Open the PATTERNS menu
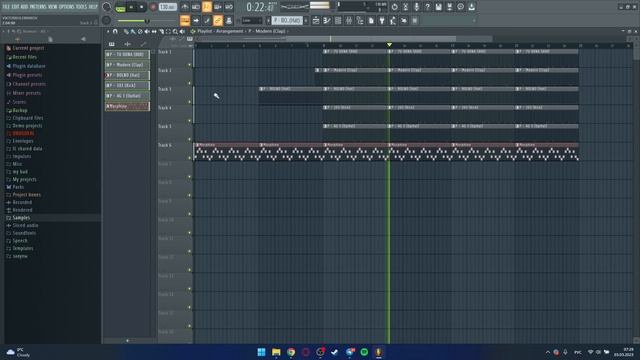This screenshot has width=640, height=360. [38, 7]
